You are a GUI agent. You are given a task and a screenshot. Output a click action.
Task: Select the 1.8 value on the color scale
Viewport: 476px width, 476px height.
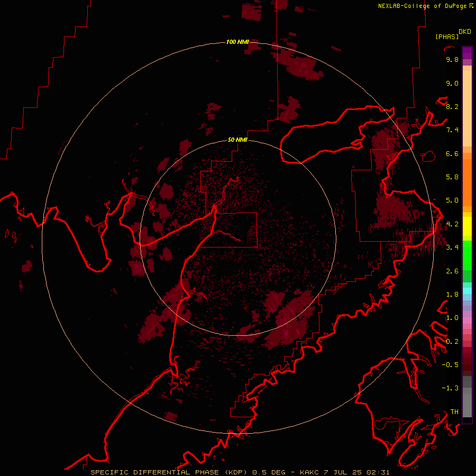click(452, 295)
